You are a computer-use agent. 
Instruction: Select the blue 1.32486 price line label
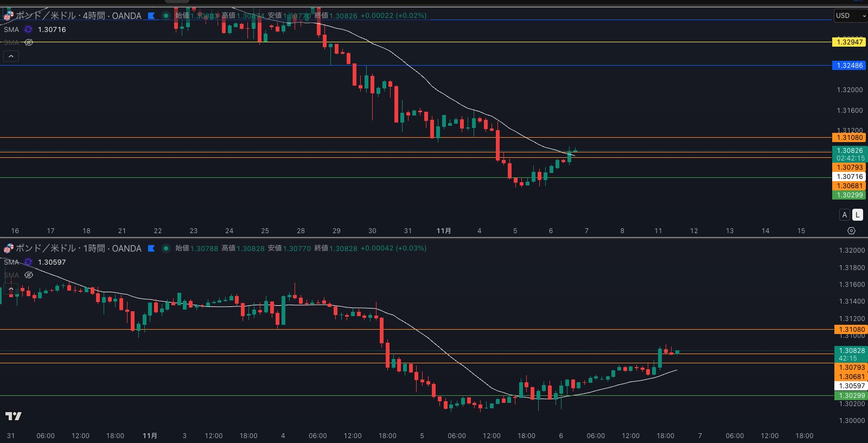coord(849,66)
